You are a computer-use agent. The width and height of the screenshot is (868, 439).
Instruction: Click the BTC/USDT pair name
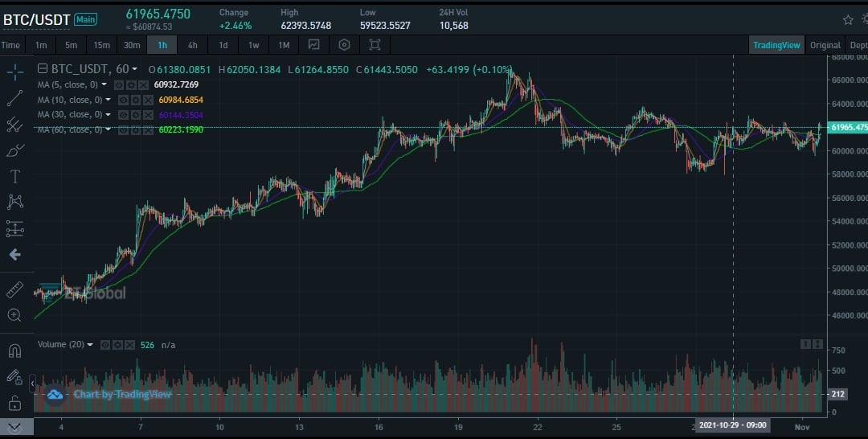coord(36,20)
